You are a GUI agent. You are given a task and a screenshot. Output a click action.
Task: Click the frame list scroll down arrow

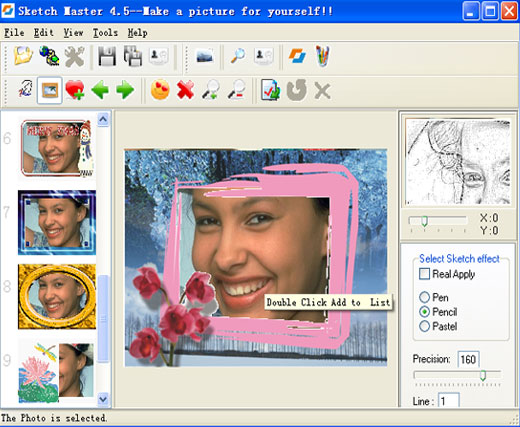(x=103, y=399)
